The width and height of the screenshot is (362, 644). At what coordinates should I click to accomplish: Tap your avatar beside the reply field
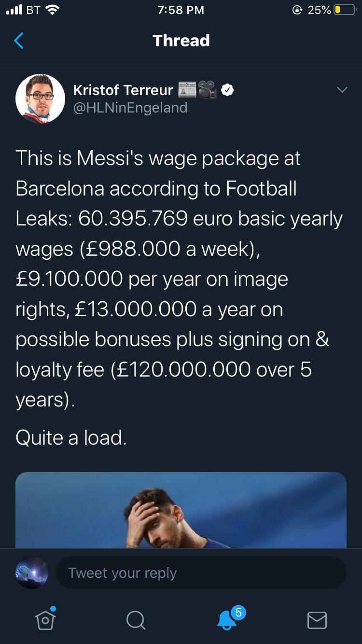32,573
